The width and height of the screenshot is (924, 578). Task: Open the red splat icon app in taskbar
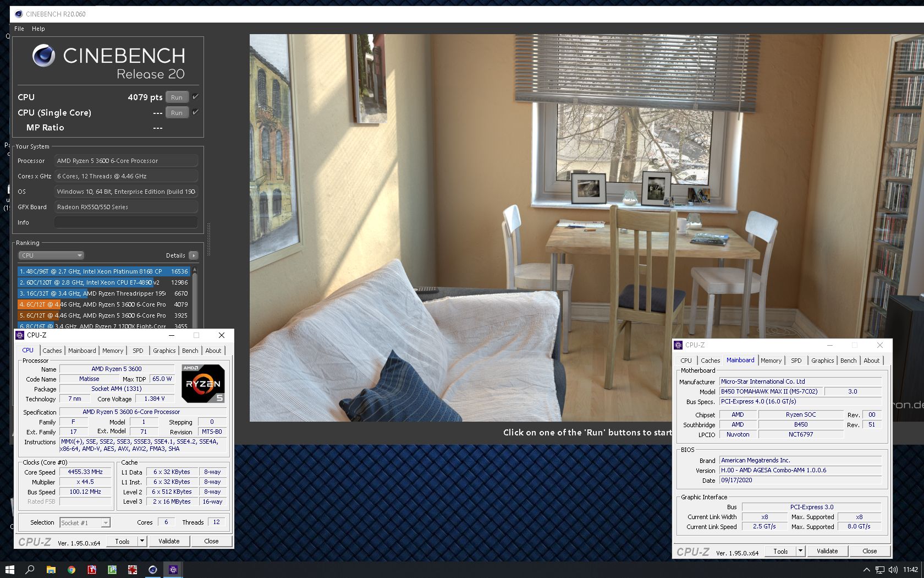(x=132, y=570)
